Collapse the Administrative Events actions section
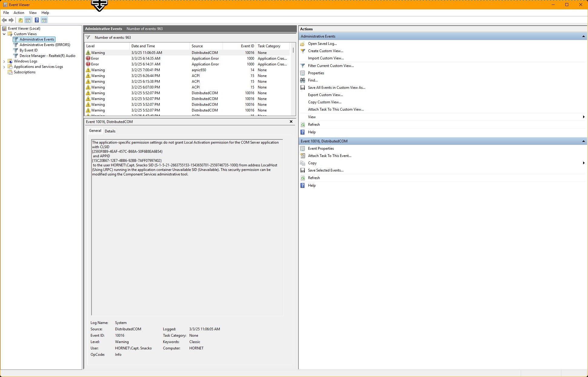 pyautogui.click(x=583, y=36)
